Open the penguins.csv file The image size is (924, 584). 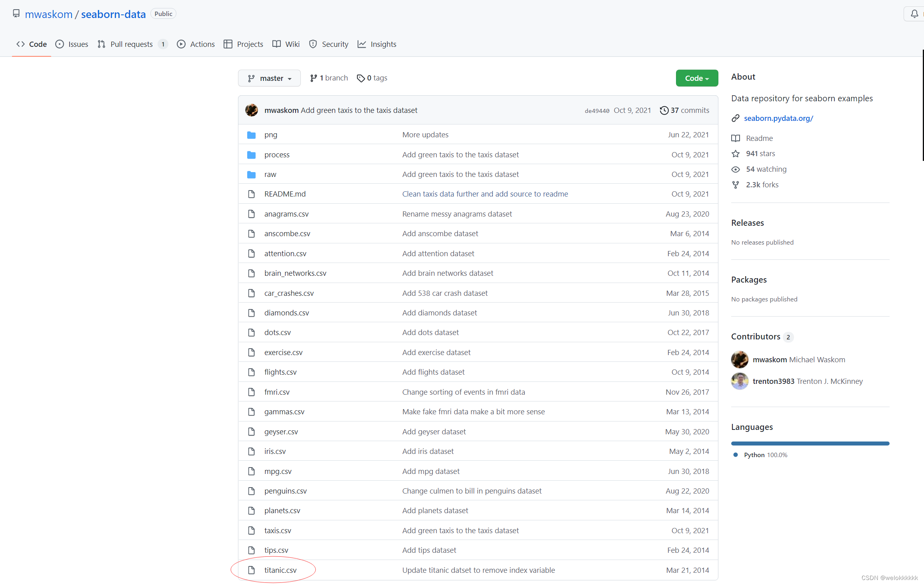(x=285, y=491)
